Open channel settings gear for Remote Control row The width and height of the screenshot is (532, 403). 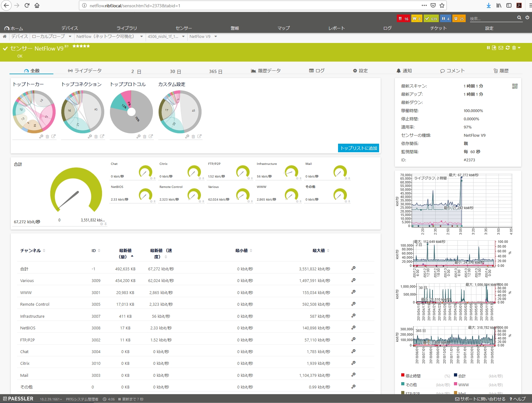click(x=354, y=304)
